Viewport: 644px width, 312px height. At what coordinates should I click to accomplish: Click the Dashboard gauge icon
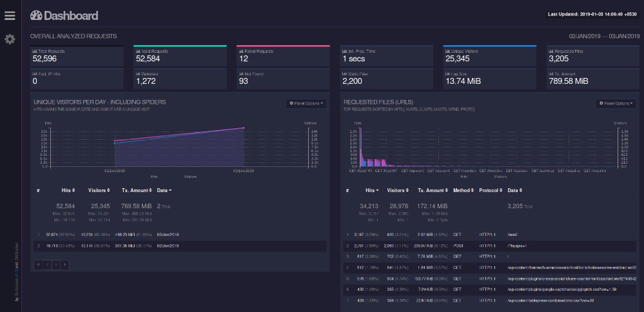36,15
